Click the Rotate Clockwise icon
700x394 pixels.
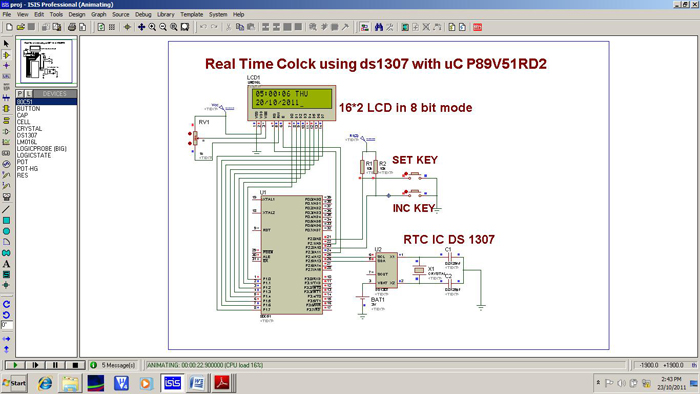pos(6,304)
